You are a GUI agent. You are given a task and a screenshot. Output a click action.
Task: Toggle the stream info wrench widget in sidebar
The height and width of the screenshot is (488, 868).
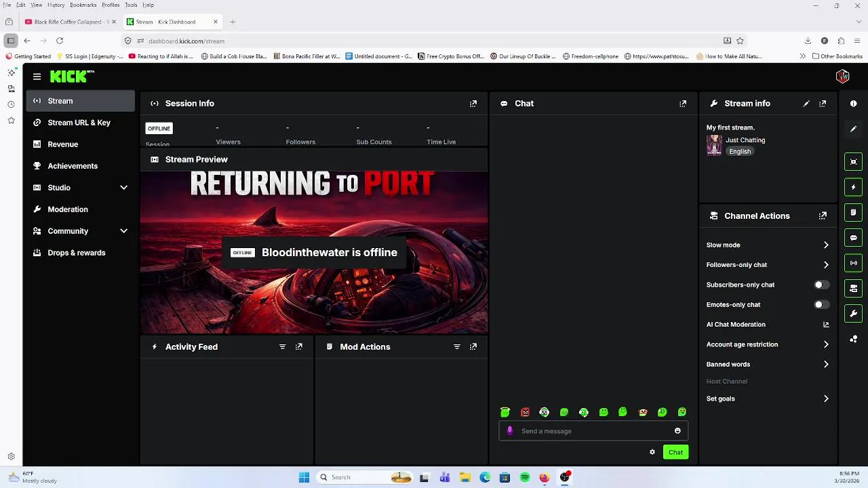pyautogui.click(x=853, y=314)
